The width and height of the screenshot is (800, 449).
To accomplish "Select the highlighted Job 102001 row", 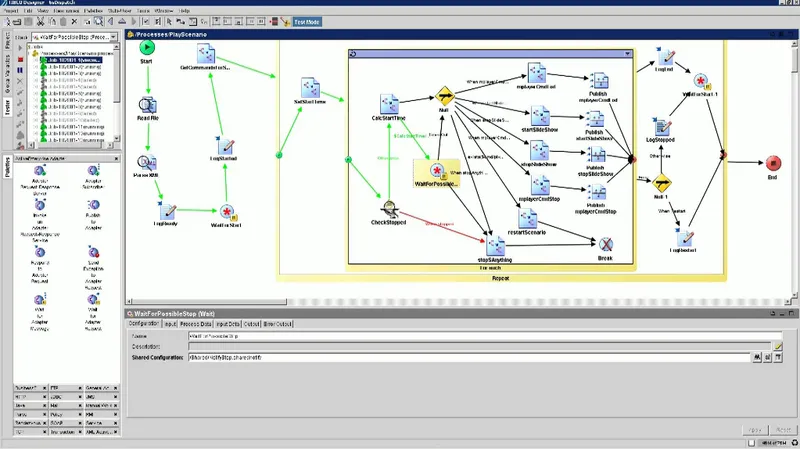I will coord(71,60).
